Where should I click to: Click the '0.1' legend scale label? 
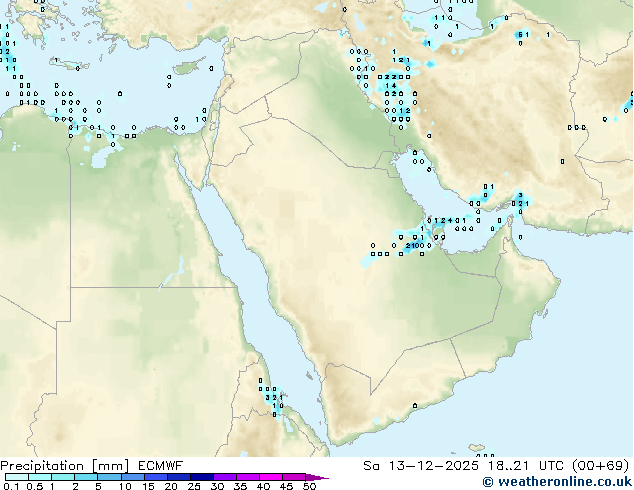click(11, 486)
